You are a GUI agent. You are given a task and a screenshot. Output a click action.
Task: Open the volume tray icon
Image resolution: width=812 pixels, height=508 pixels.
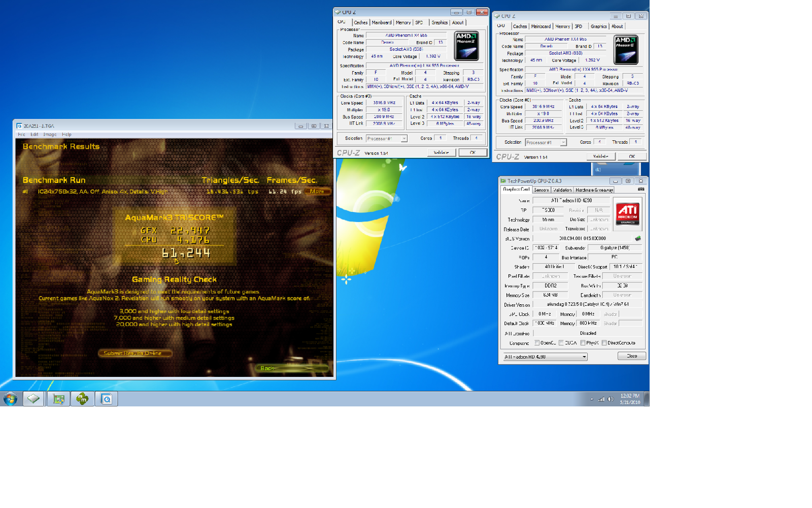(611, 399)
